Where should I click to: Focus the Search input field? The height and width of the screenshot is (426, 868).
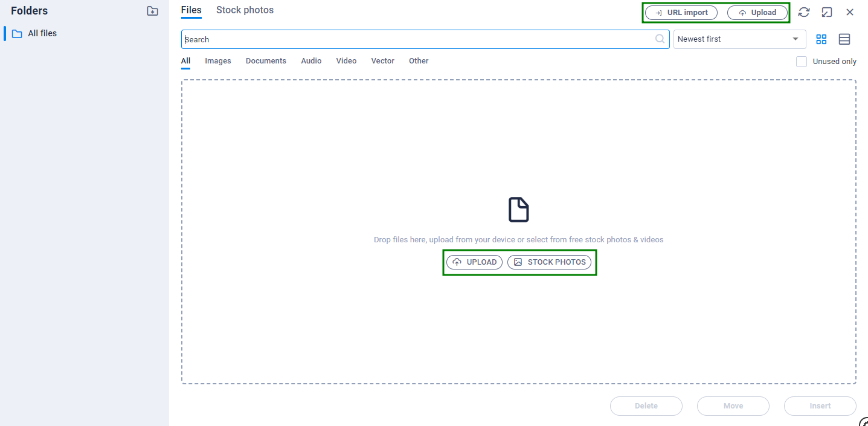click(425, 39)
